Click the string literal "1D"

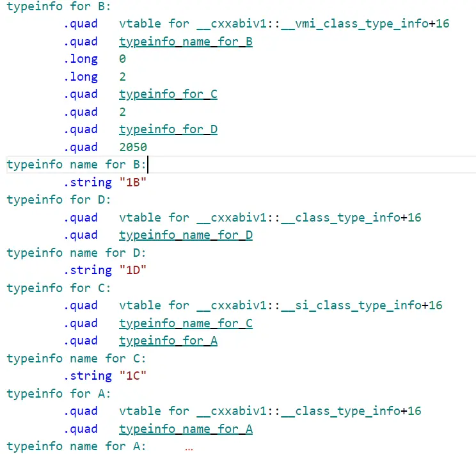133,270
